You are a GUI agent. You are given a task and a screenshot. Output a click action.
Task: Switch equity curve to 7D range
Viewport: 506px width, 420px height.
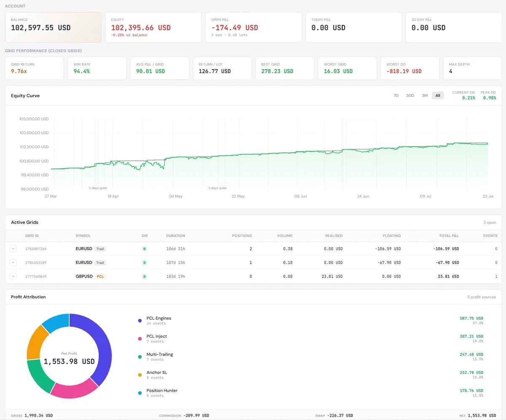(x=396, y=96)
